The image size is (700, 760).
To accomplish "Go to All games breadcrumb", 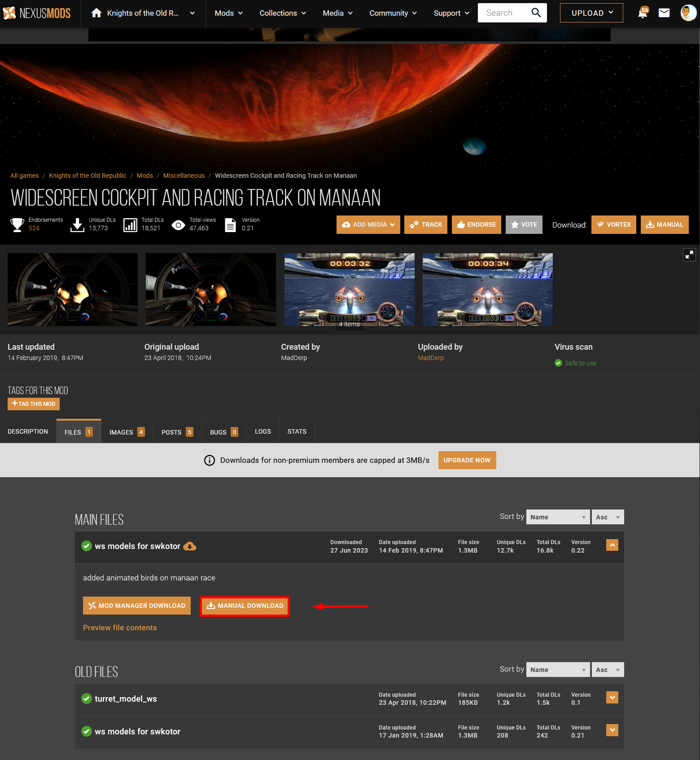I will (24, 176).
